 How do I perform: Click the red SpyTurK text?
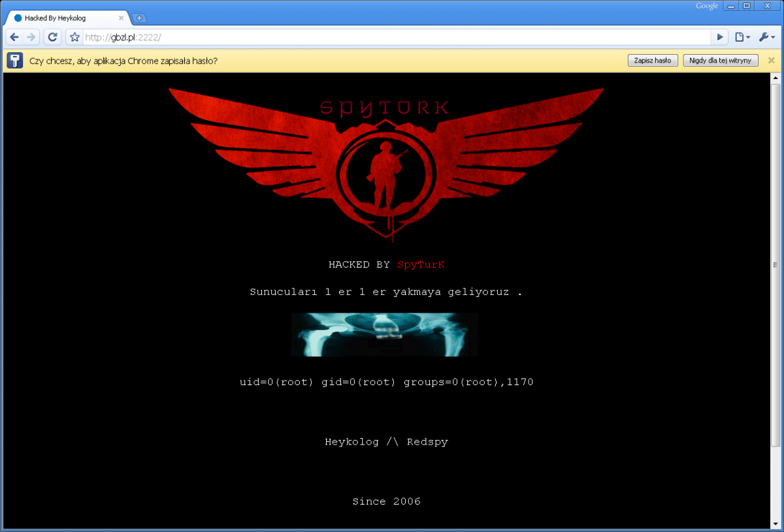click(x=421, y=264)
